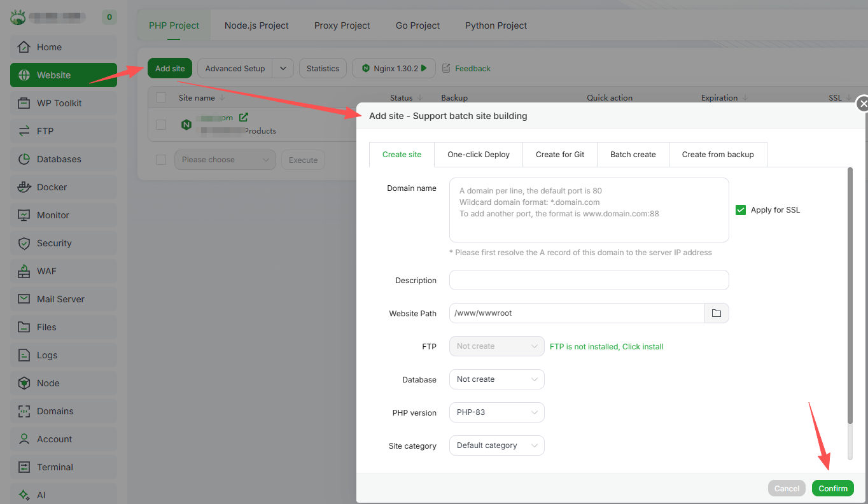Switch to the Node.js Project tab
868x504 pixels.
(256, 25)
